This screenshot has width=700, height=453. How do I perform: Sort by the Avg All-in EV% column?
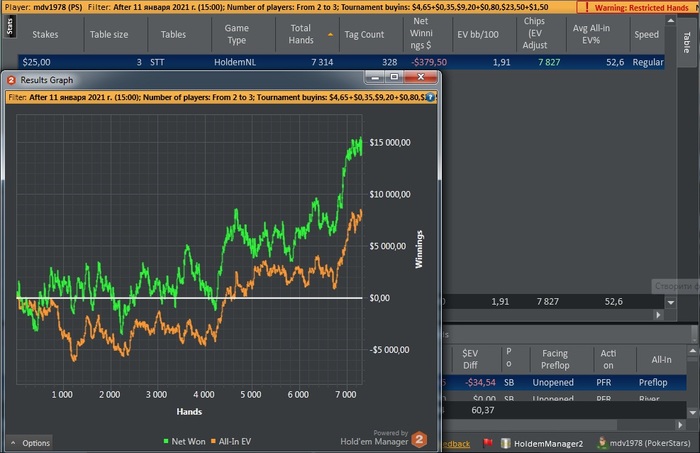tap(591, 34)
